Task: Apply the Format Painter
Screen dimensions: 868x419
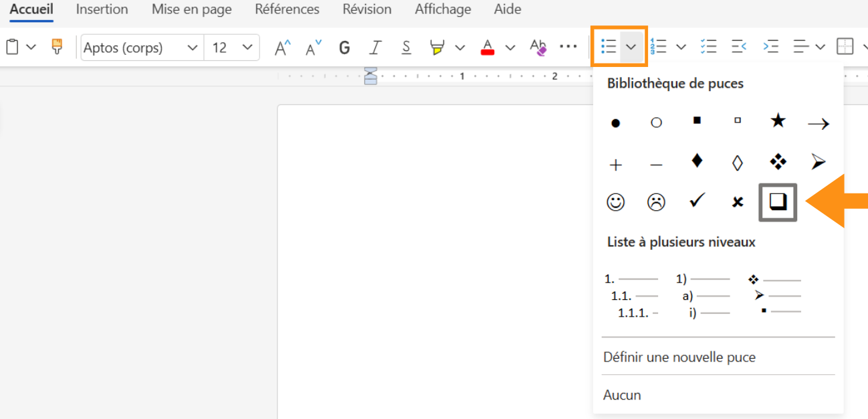Action: [56, 47]
